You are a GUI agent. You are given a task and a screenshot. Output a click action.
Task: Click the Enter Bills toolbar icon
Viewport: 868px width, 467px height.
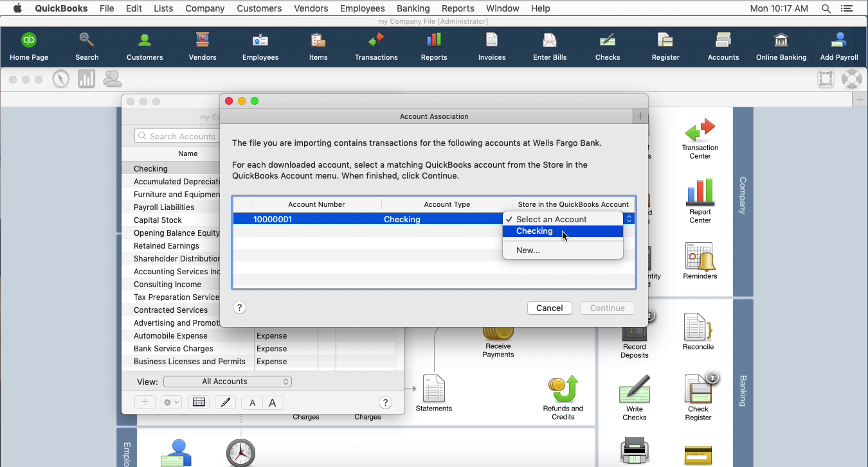click(x=550, y=47)
